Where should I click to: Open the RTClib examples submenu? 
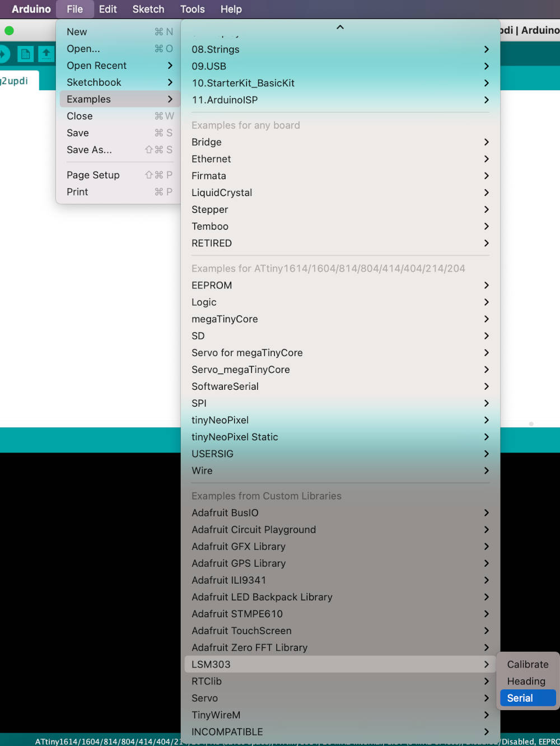340,681
